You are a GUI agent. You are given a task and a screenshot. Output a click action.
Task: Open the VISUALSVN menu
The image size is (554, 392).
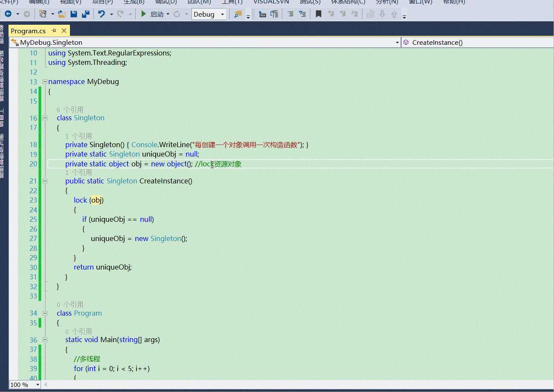click(271, 2)
